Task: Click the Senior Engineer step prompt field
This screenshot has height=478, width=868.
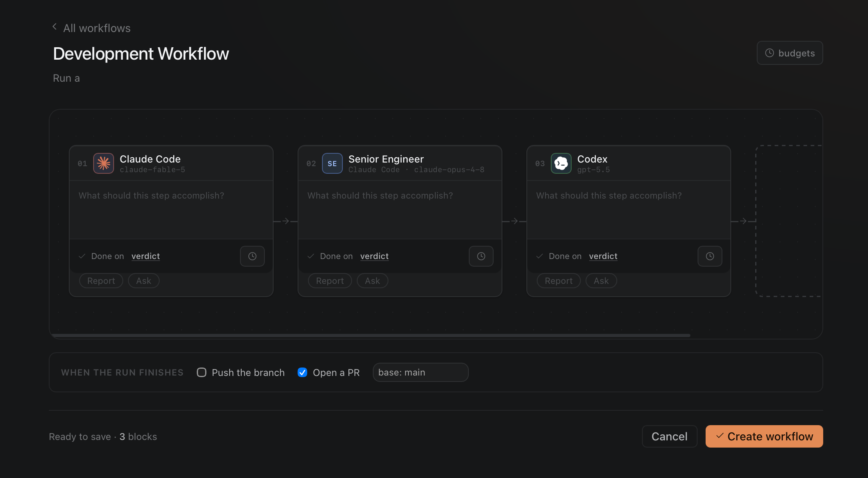Action: point(400,210)
